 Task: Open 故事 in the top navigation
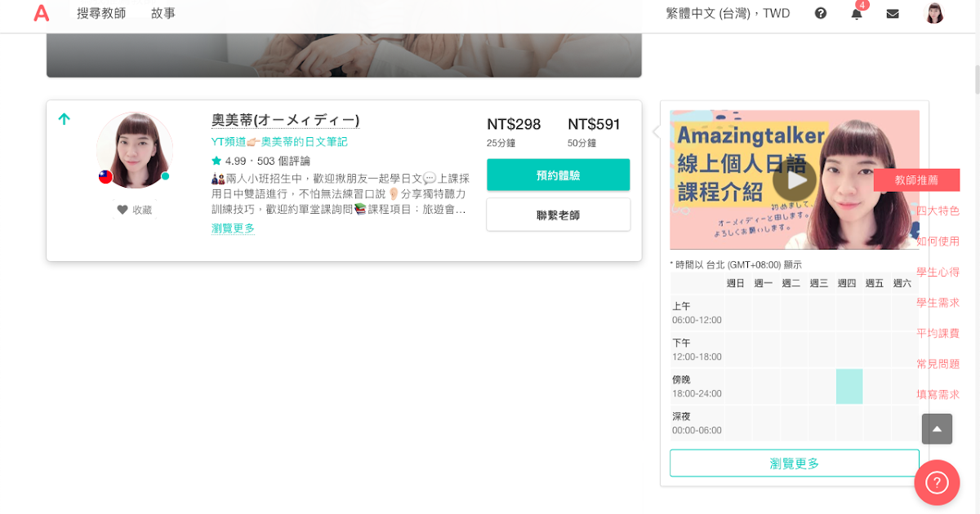[163, 13]
